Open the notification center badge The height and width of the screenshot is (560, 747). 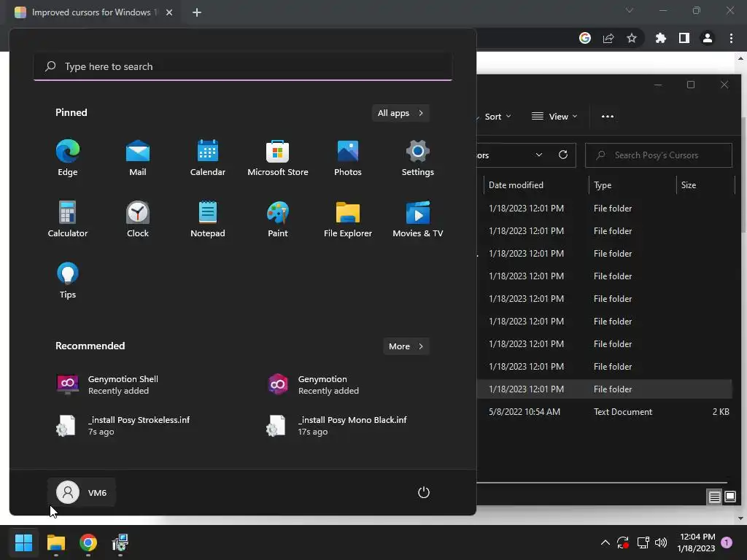click(727, 542)
